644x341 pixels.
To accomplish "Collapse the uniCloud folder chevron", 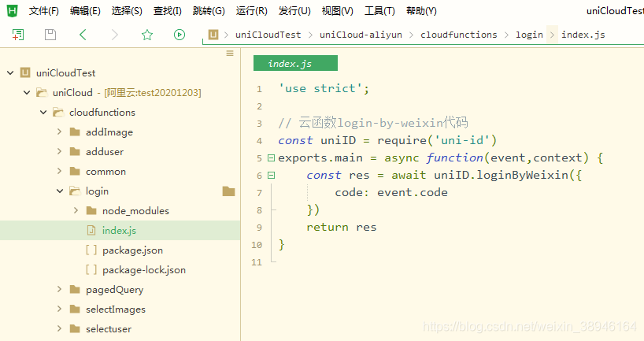I will (x=27, y=93).
